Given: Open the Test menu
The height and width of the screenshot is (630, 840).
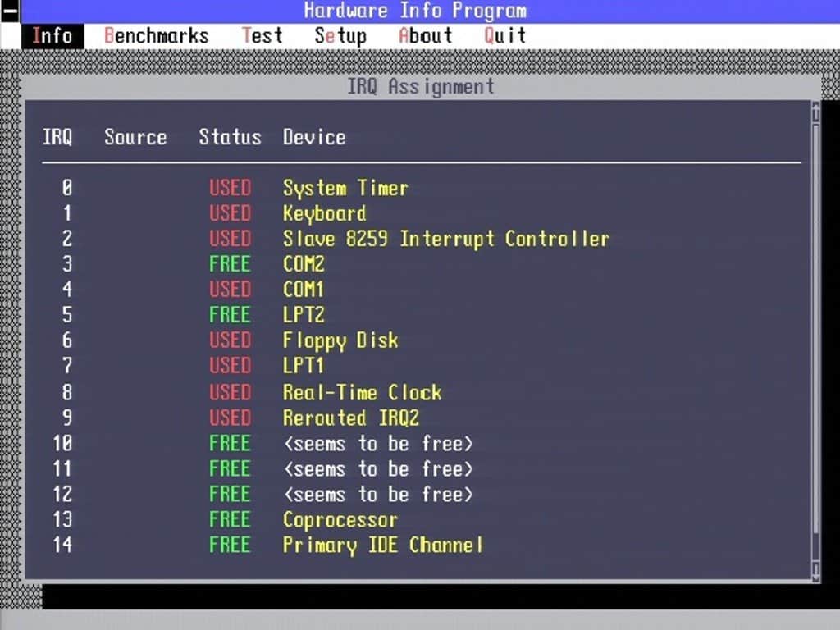Looking at the screenshot, I should 262,36.
